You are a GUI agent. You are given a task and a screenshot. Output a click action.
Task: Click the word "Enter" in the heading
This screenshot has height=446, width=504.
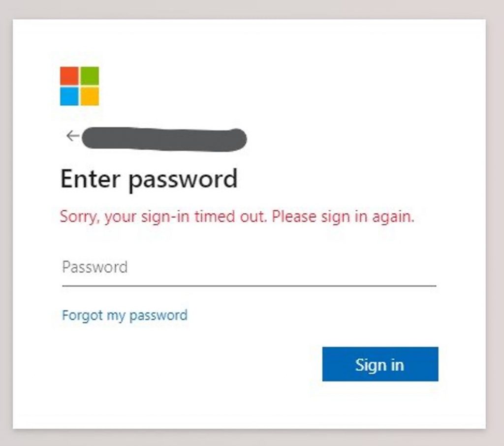90,179
